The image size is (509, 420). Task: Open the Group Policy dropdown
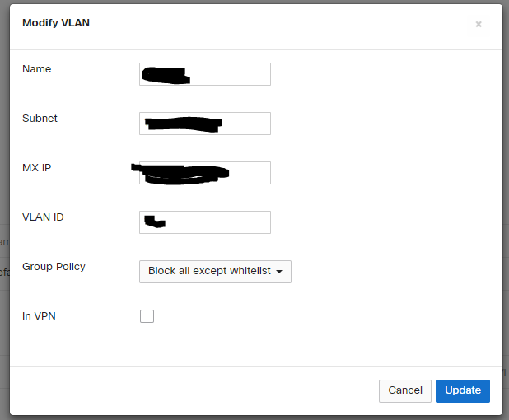click(215, 271)
